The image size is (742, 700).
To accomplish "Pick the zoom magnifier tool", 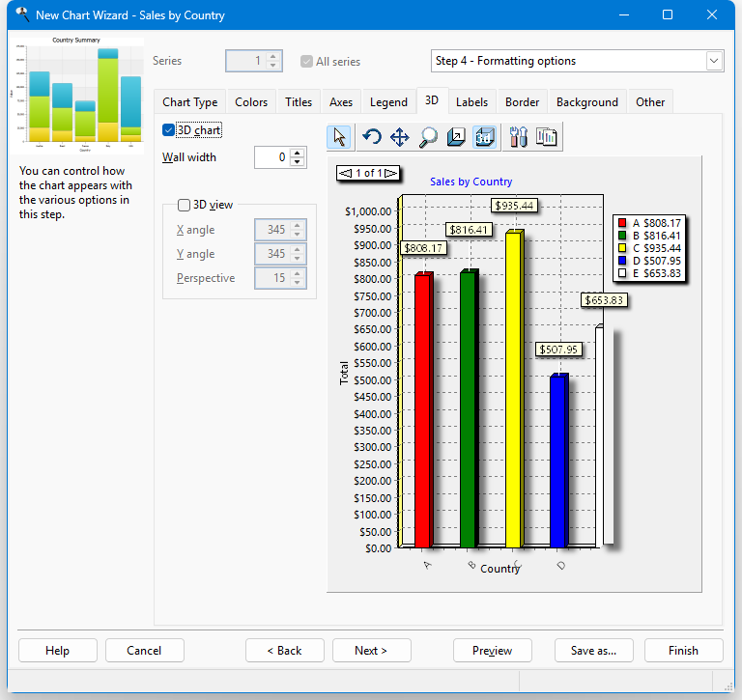I will (x=428, y=137).
